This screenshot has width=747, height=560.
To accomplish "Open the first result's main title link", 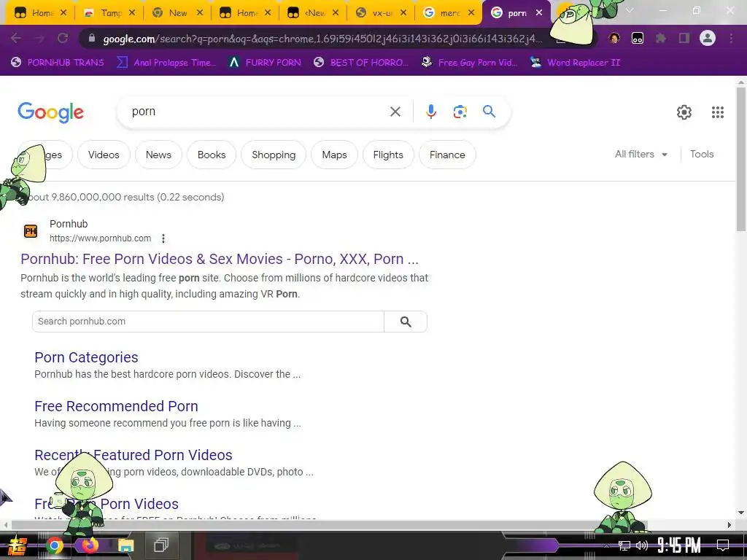I will [220, 259].
